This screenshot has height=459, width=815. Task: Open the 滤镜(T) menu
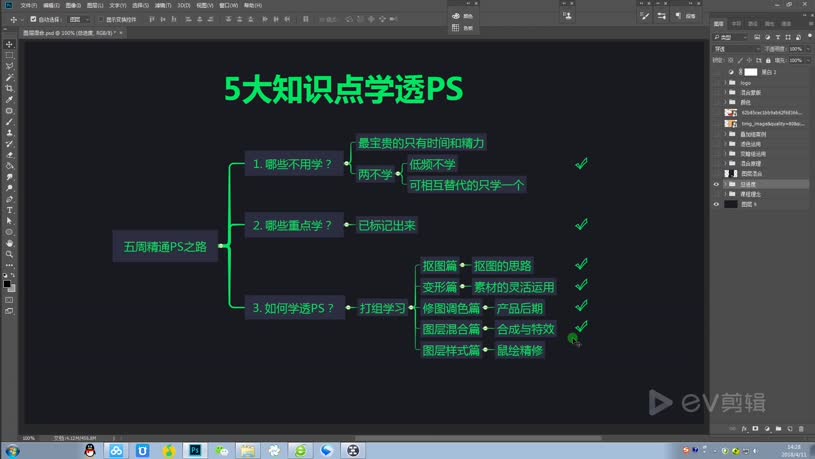pyautogui.click(x=163, y=5)
